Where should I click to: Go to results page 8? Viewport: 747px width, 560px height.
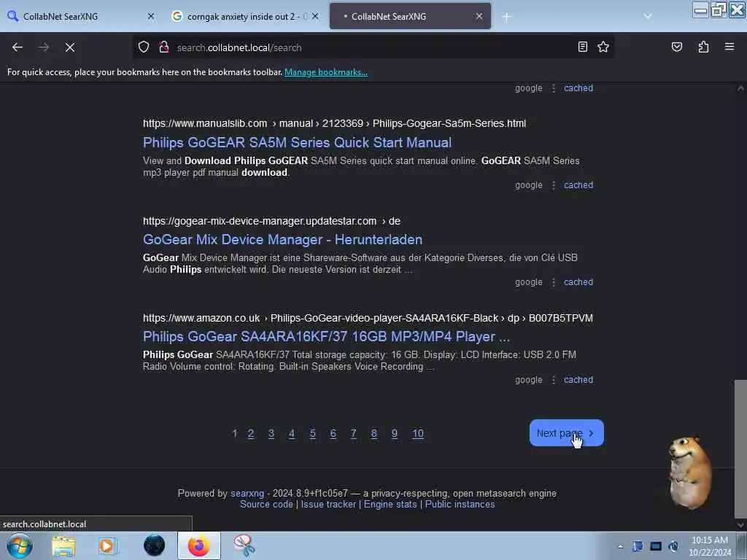pyautogui.click(x=374, y=433)
